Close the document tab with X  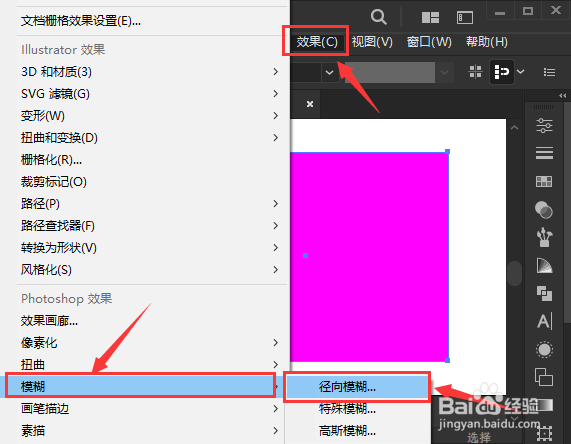point(310,104)
